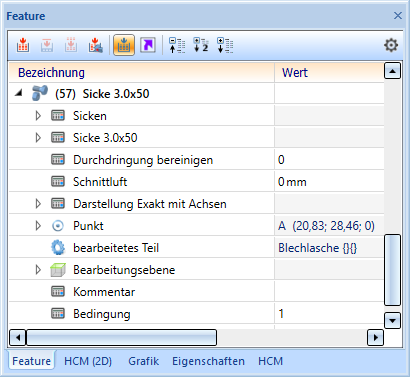
Task: Expand feature log to level 2
Action: click(x=201, y=45)
